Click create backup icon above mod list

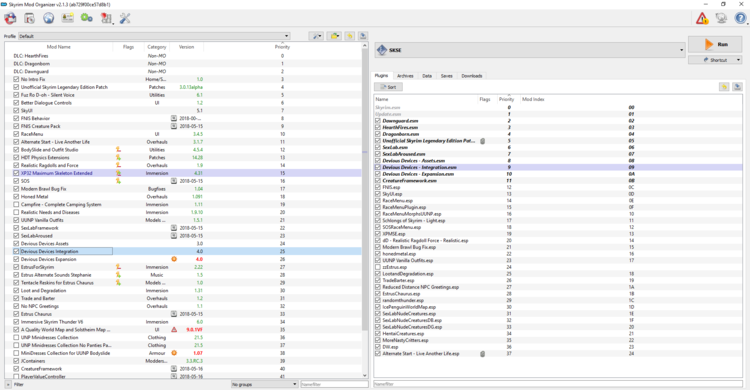point(363,36)
